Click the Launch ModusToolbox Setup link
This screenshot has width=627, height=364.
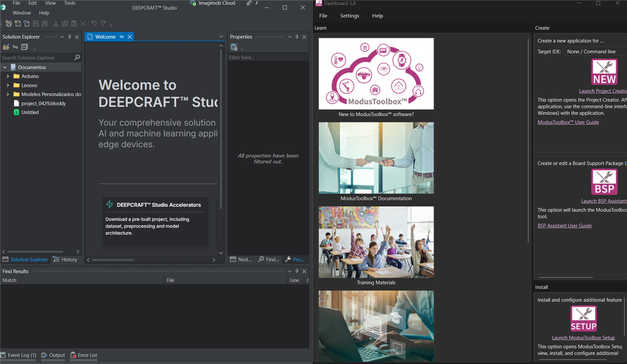click(583, 338)
